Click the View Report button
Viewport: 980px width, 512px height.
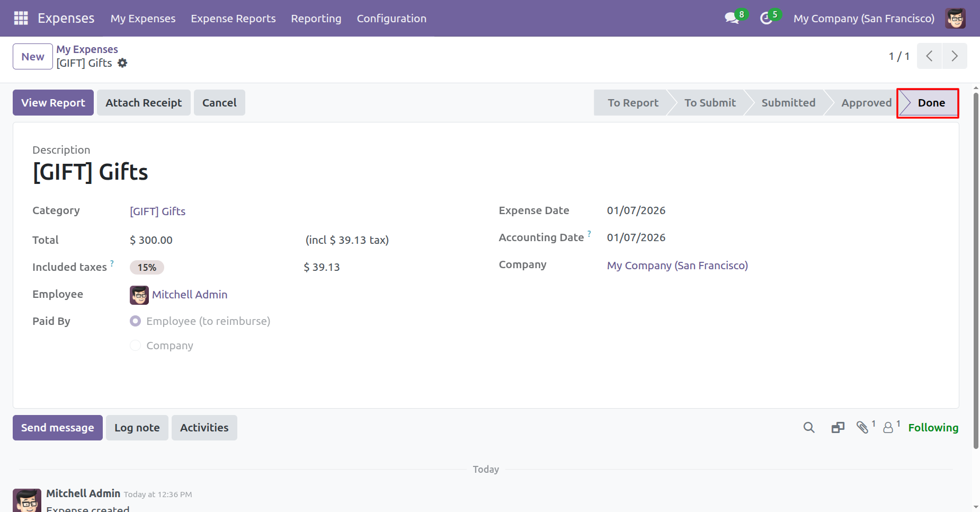(53, 103)
